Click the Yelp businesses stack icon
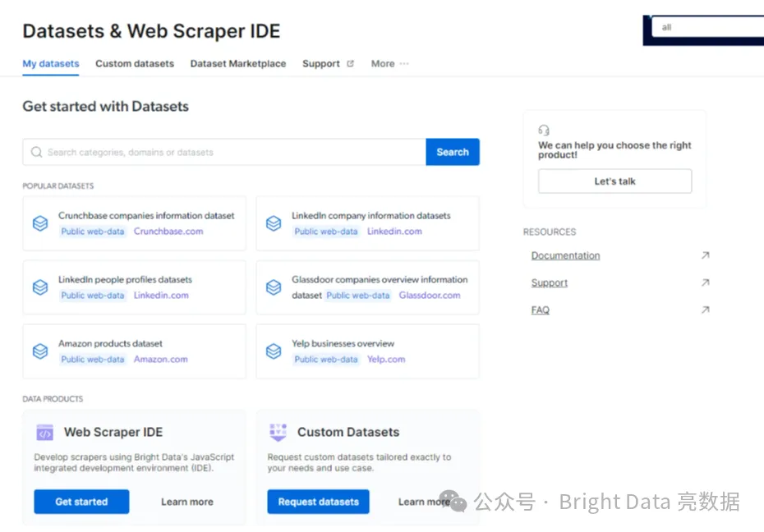The height and width of the screenshot is (532, 764). coord(274,351)
